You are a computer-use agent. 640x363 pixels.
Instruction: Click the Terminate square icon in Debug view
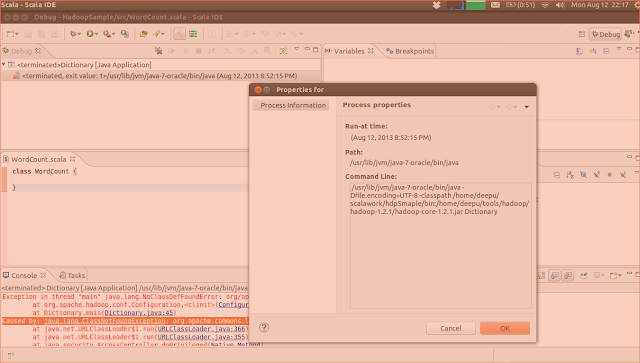point(198,51)
